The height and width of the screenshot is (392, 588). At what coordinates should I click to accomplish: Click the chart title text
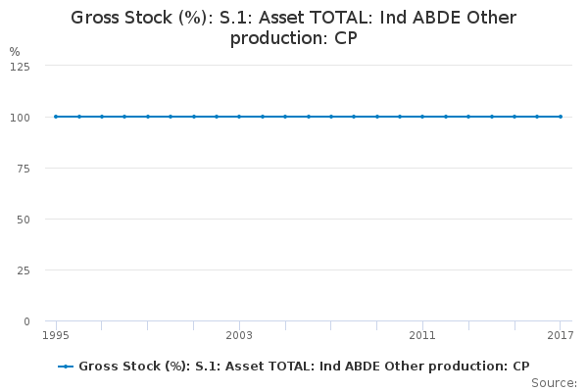[x=294, y=28]
